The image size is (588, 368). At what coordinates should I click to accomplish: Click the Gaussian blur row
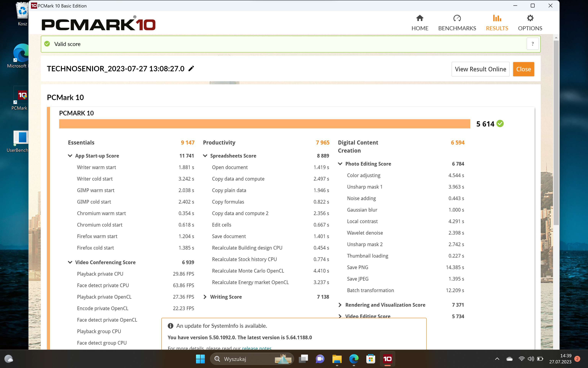(x=406, y=210)
